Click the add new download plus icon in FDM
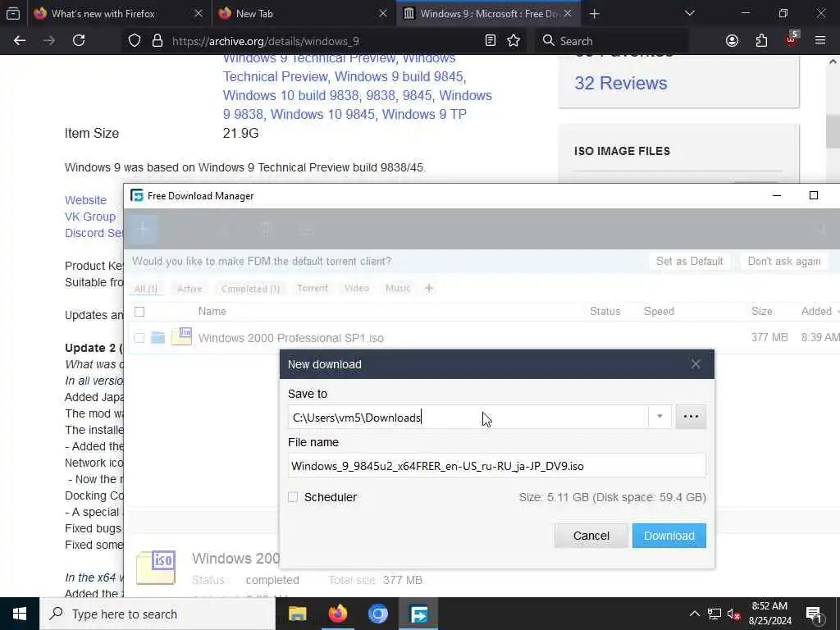 point(143,230)
